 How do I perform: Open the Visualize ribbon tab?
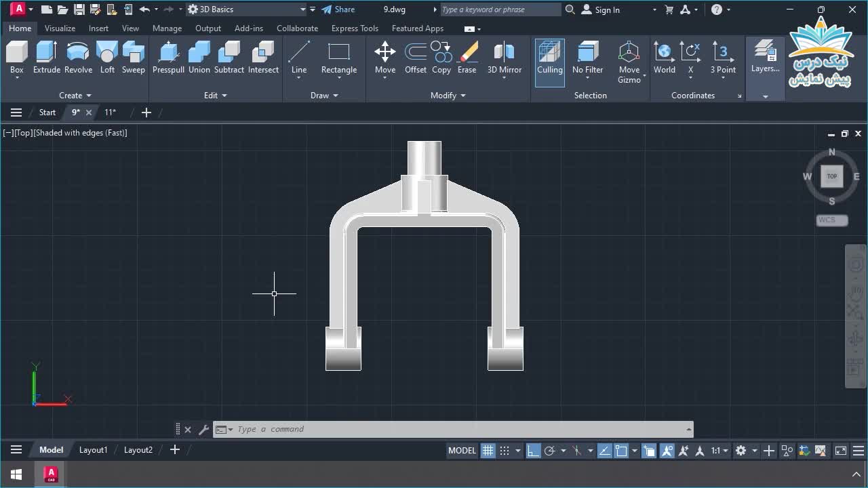point(60,28)
